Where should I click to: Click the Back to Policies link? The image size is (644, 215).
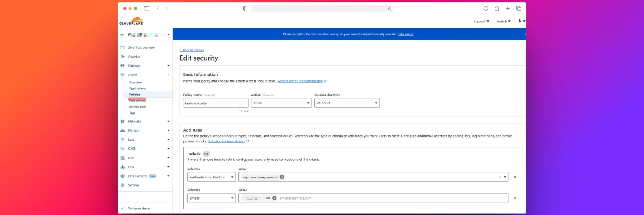tap(191, 50)
